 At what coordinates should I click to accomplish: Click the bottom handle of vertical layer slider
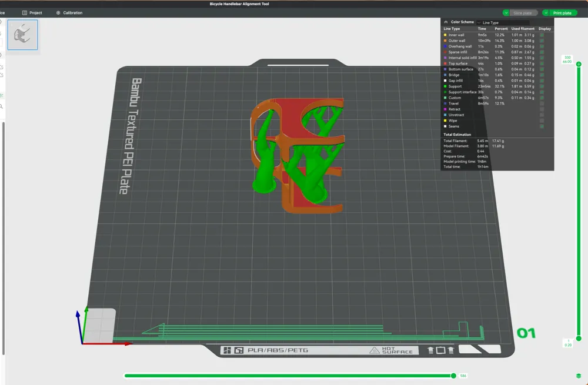pyautogui.click(x=579, y=338)
